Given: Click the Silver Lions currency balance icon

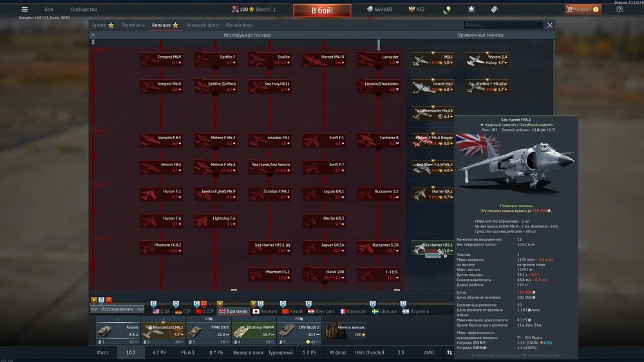Looking at the screenshot, I should click(370, 10).
